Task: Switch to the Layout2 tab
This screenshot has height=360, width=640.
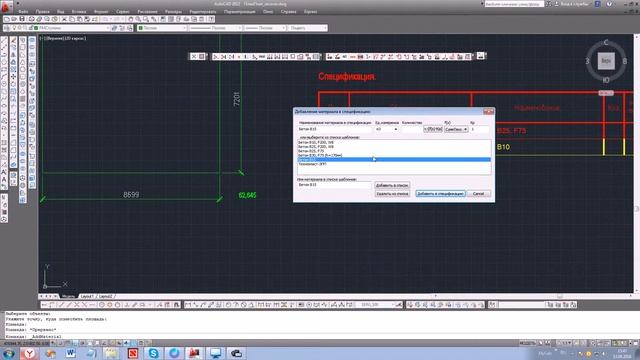Action: (x=105, y=296)
